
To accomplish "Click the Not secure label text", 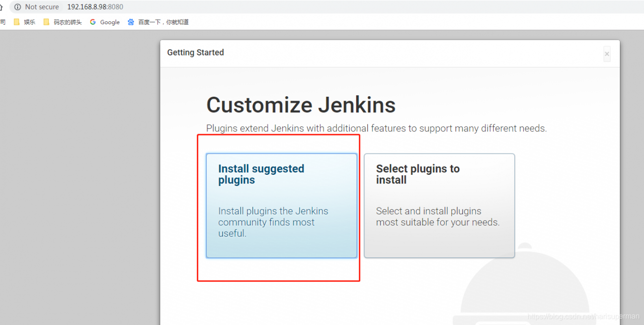I will pos(42,7).
